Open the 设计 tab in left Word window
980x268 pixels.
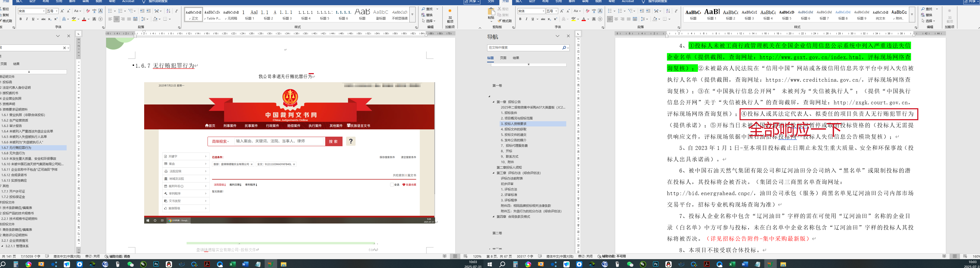[32, 2]
